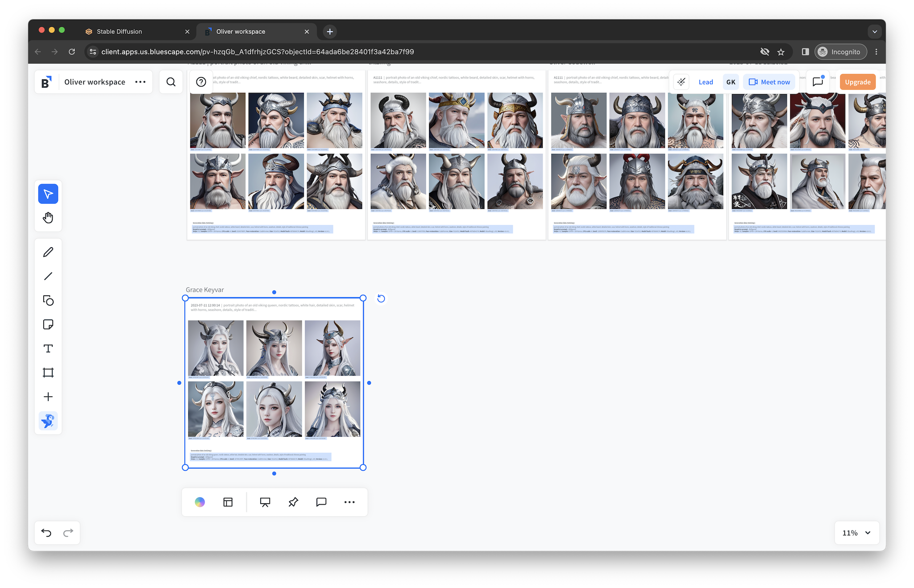Select the text tool
The height and width of the screenshot is (588, 914).
48,348
